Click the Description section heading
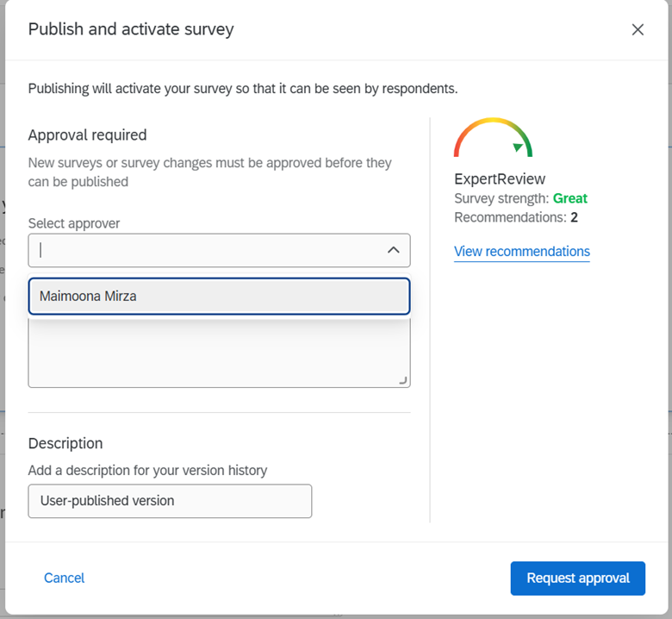 pyautogui.click(x=65, y=443)
